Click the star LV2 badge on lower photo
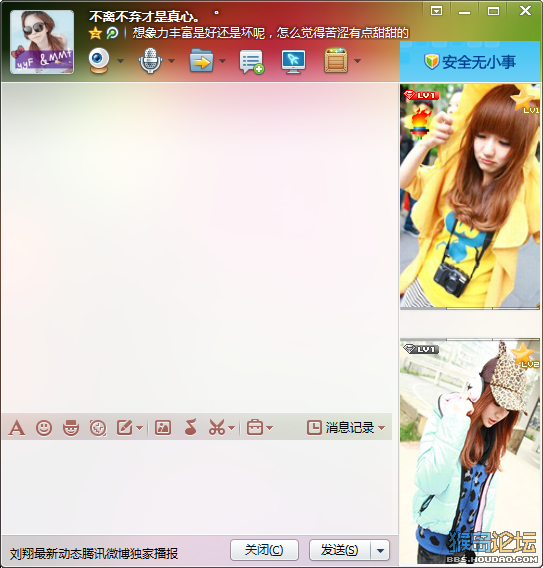Image resolution: width=543 pixels, height=568 pixels. 525,355
